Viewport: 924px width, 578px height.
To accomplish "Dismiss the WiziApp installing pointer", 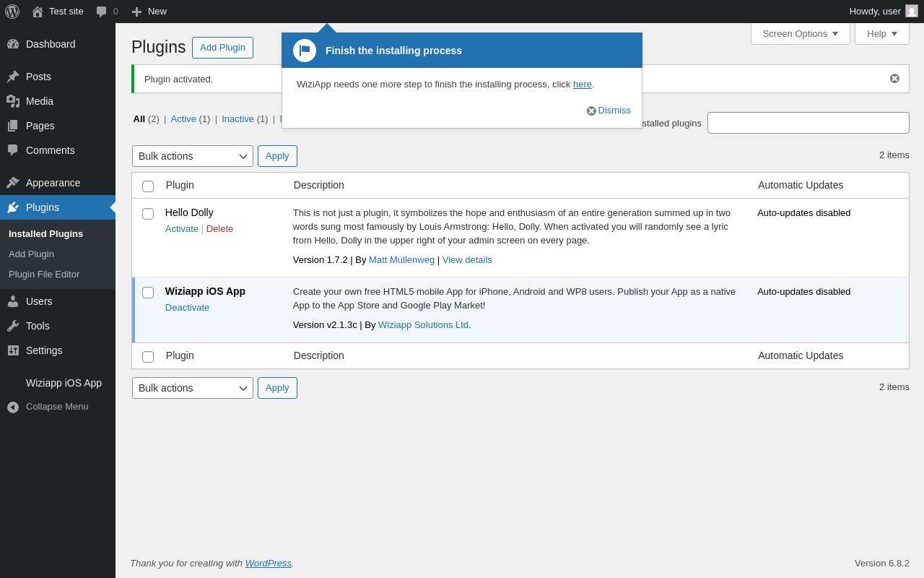I will (609, 111).
